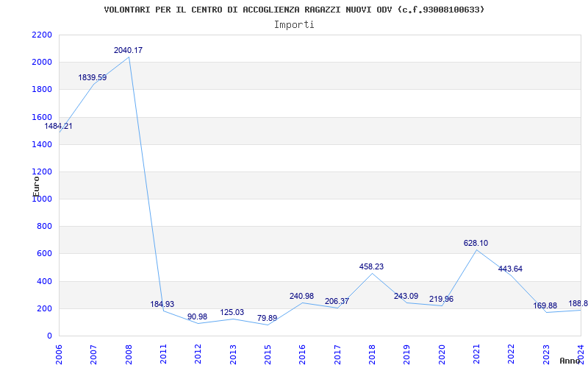Click the 1484.21 data label
This screenshot has height=368, width=588.
pos(59,126)
